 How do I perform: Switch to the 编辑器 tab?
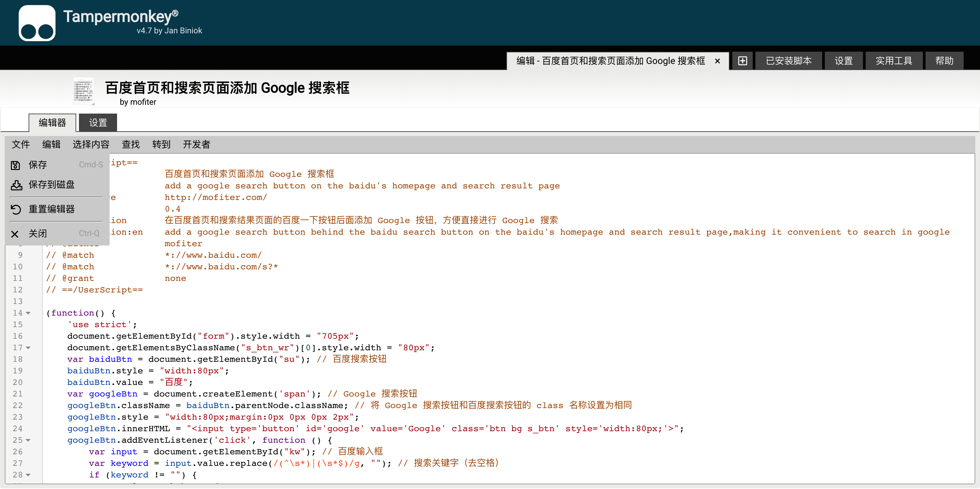pyautogui.click(x=52, y=123)
